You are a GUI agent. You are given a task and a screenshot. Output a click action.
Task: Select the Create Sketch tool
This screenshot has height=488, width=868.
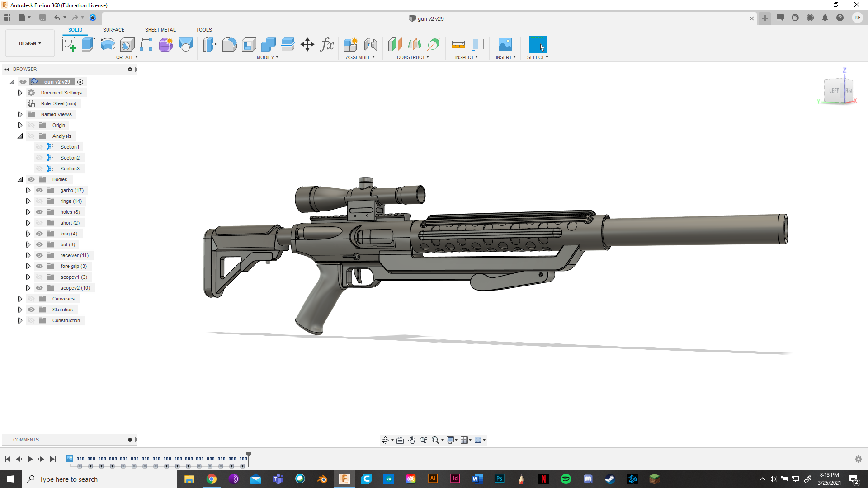click(69, 44)
